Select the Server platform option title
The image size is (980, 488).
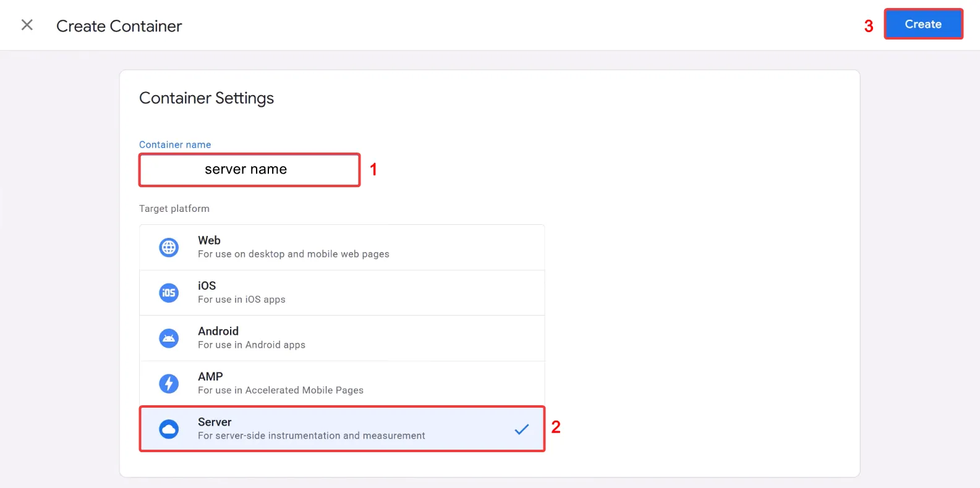tap(215, 422)
